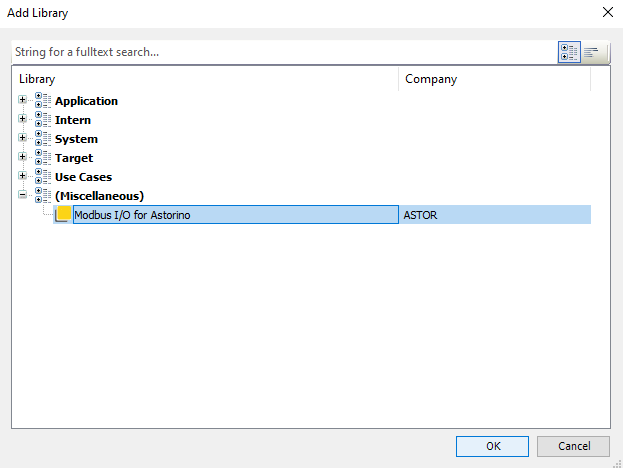Viewport: 624px width, 468px height.
Task: Click the Cancel button
Action: point(573,446)
